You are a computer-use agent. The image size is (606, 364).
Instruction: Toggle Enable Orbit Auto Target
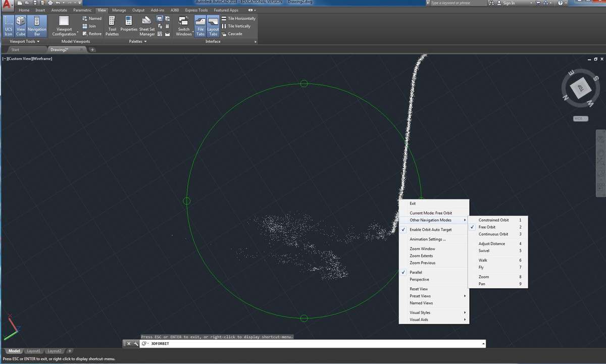pyautogui.click(x=430, y=230)
